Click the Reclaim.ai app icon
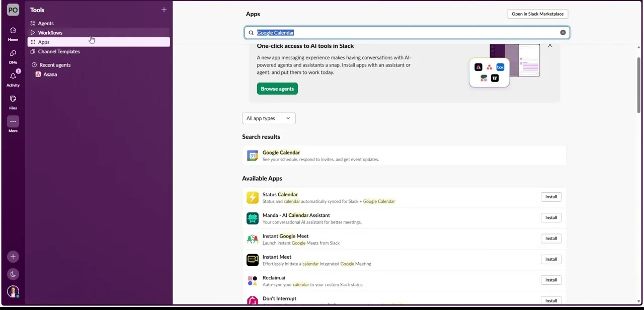Viewport: 644px width, 310px height. (x=253, y=281)
